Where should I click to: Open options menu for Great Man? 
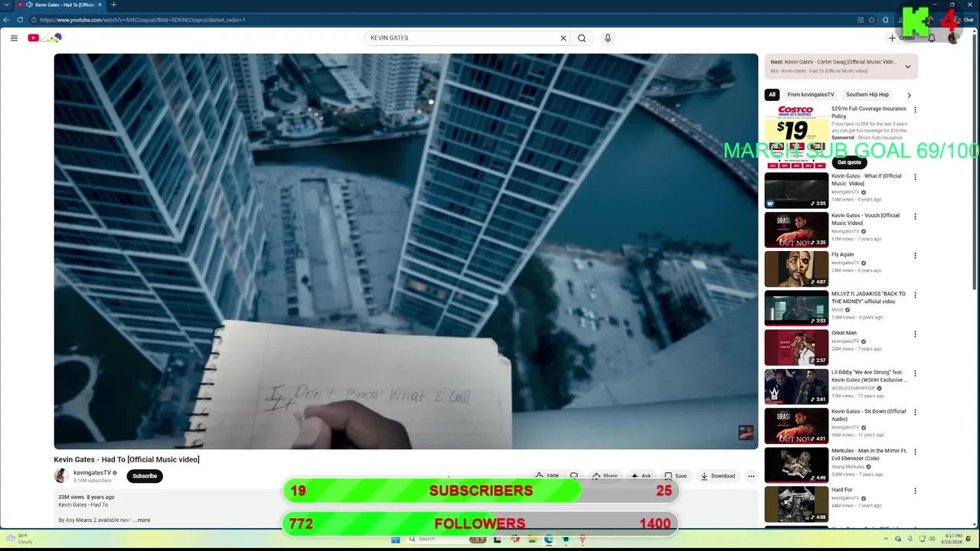click(915, 334)
